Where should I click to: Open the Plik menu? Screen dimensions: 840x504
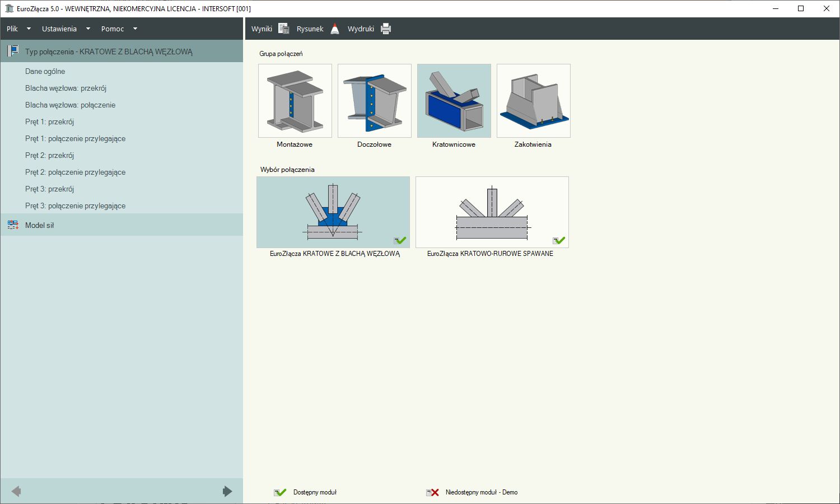click(x=12, y=29)
